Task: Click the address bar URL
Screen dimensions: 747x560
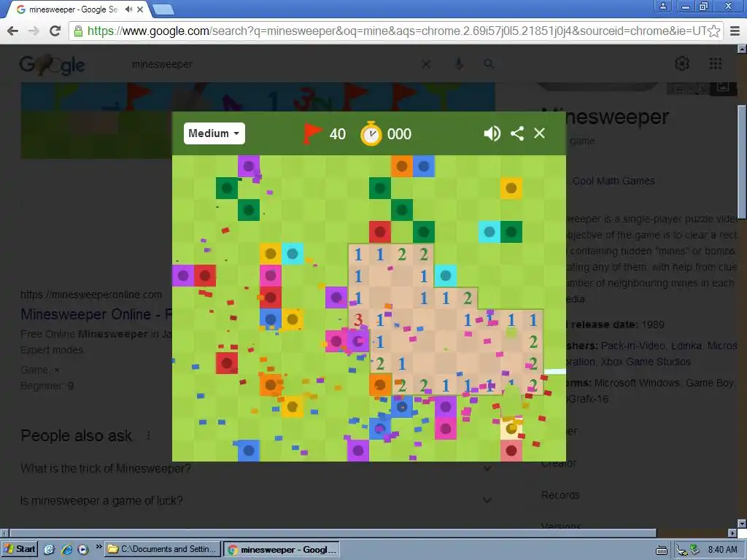Action: point(396,31)
